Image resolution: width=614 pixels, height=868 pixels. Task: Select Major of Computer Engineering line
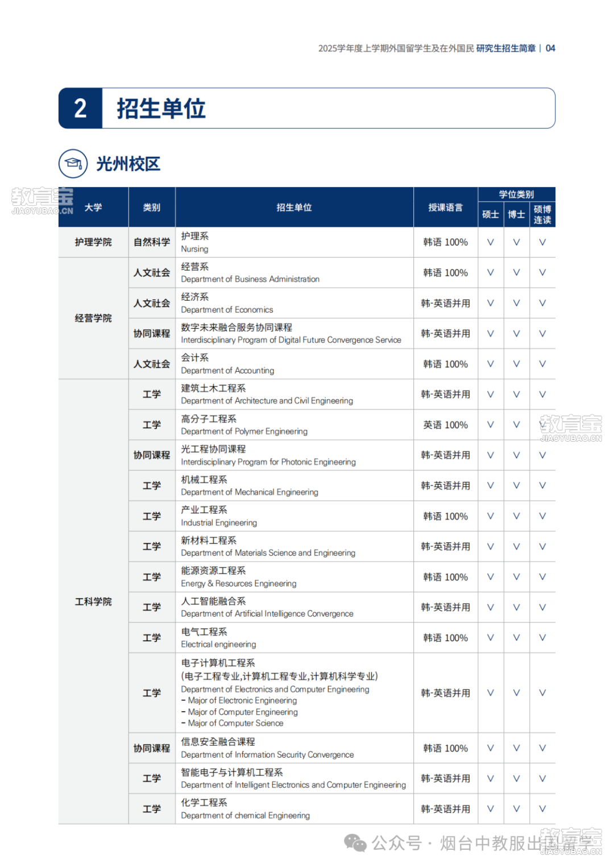(239, 712)
